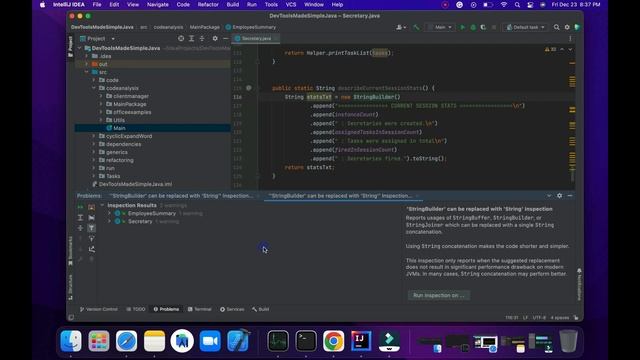The width and height of the screenshot is (640, 360).
Task: Open the user account icon in toolbar
Action: (x=401, y=27)
